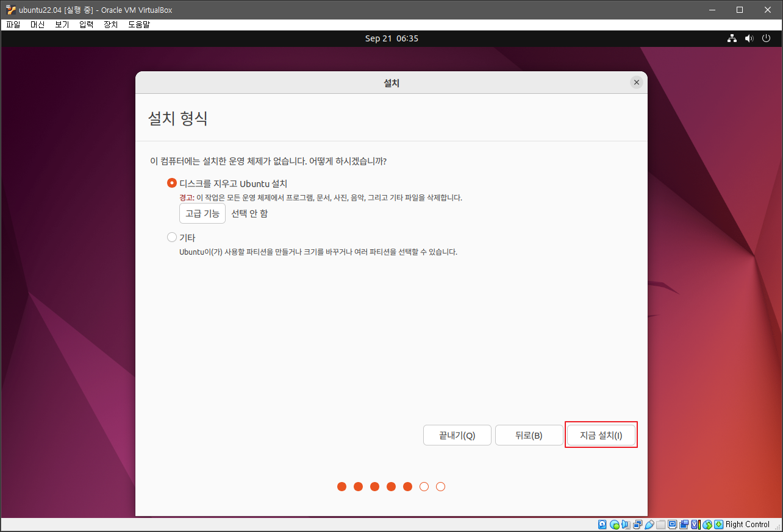This screenshot has width=783, height=532.
Task: Open the 도움말 menu
Action: point(139,25)
